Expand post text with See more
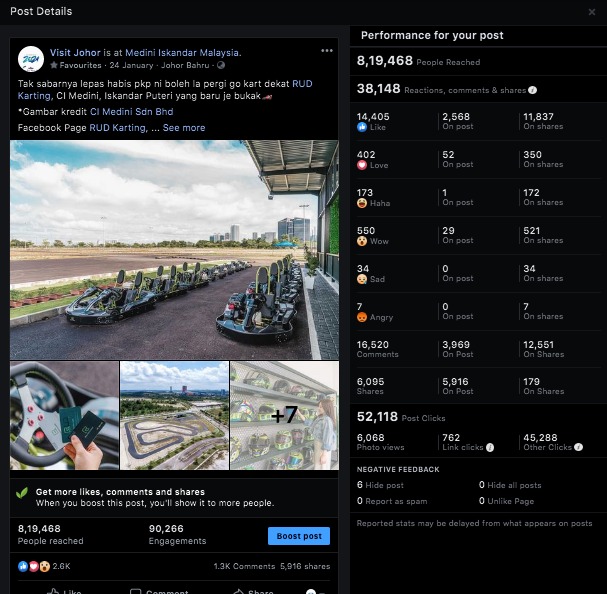Image resolution: width=607 pixels, height=594 pixels. coord(184,128)
